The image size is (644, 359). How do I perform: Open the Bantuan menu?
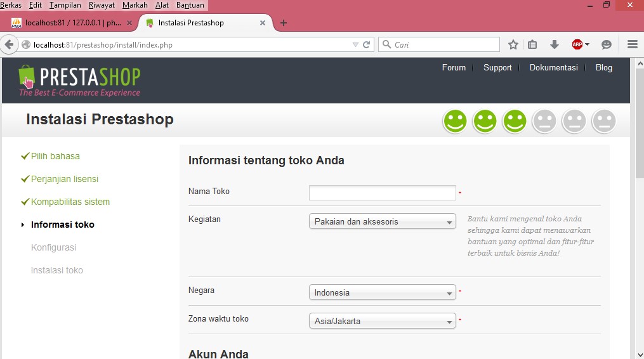click(x=190, y=5)
